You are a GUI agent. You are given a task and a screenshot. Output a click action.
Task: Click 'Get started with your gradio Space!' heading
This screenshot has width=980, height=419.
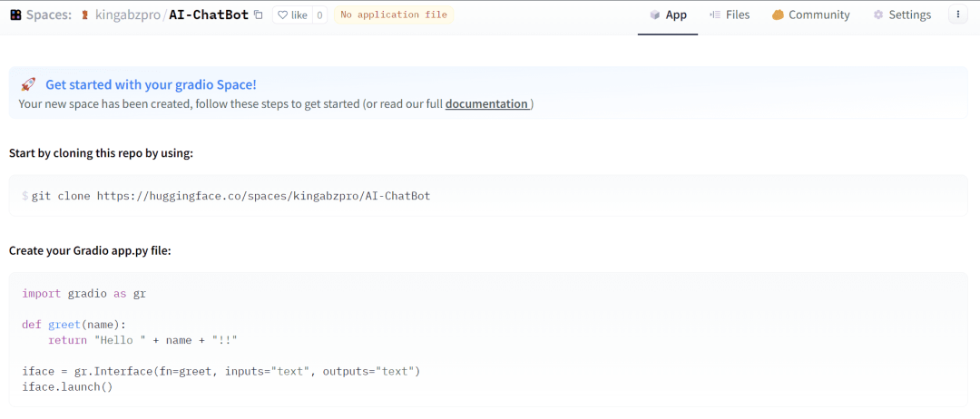tap(151, 85)
